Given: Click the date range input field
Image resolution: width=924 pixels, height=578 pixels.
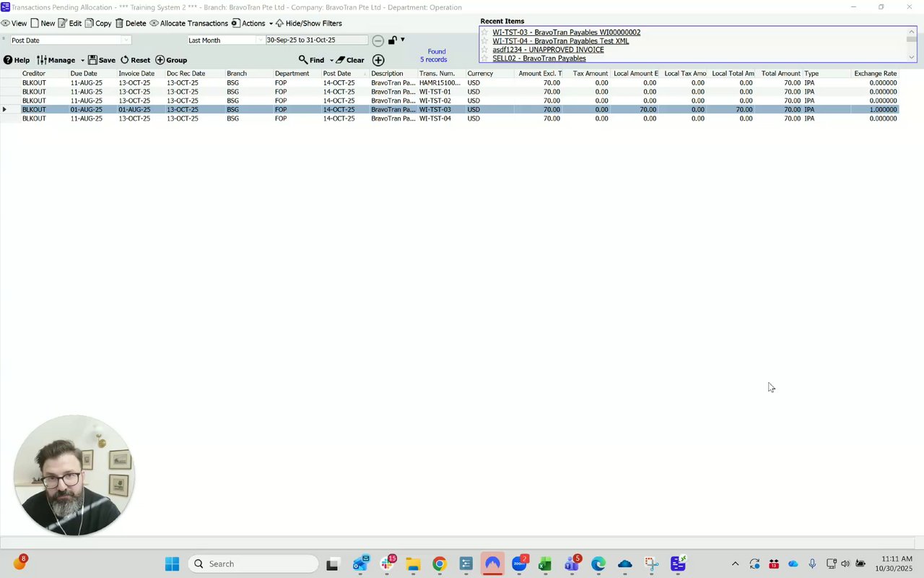Looking at the screenshot, I should tap(316, 40).
